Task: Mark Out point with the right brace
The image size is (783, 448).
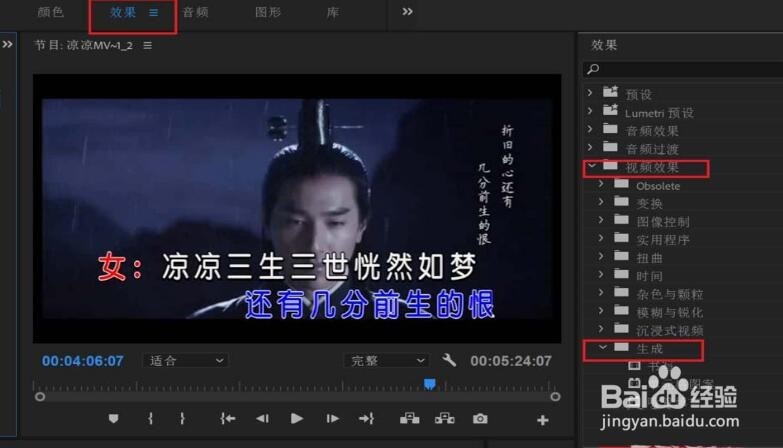Action: pos(182,419)
